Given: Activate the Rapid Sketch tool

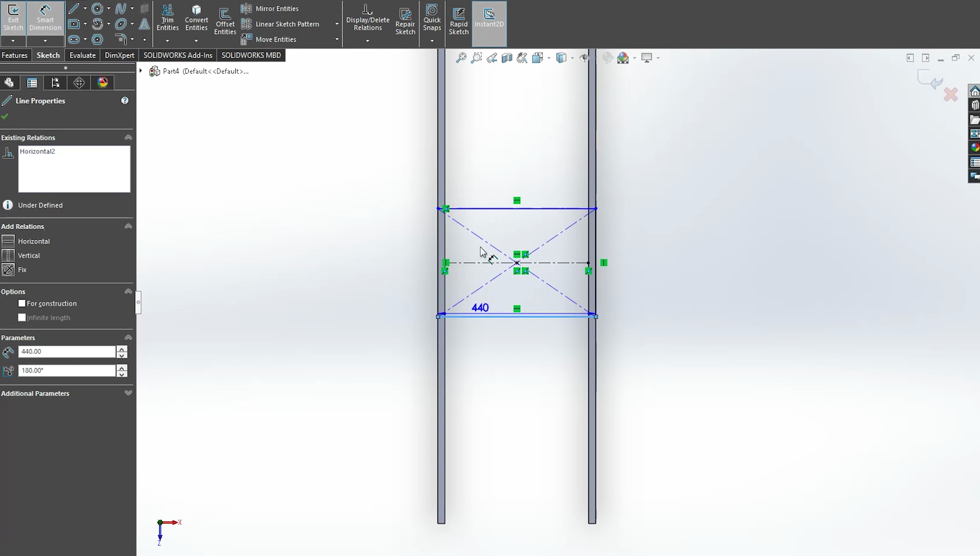Looking at the screenshot, I should click(458, 21).
